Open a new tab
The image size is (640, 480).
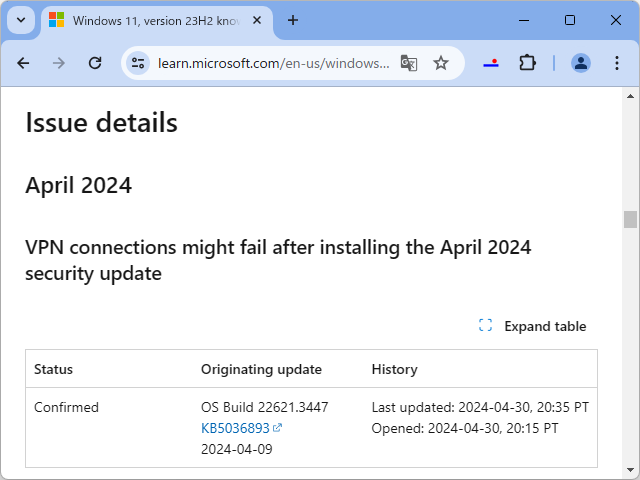pyautogui.click(x=293, y=20)
